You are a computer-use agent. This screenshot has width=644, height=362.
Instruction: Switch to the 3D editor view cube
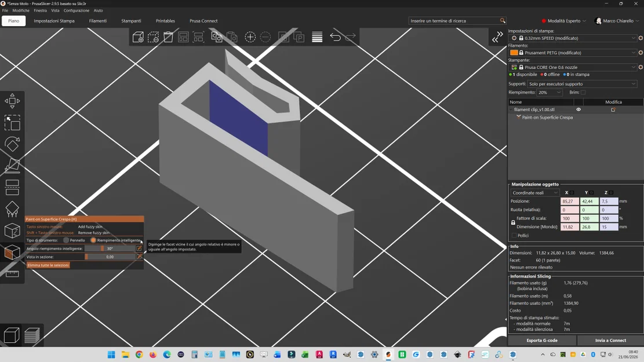11,335
